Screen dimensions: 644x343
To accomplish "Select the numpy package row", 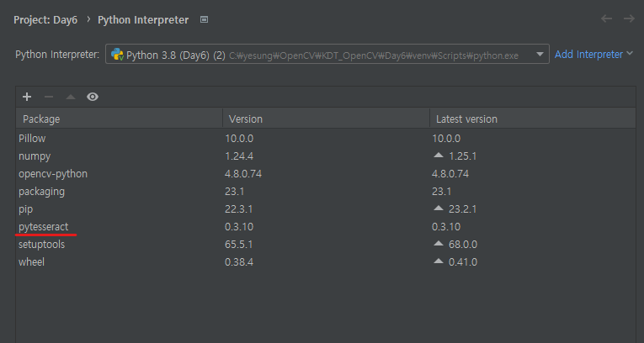I will click(326, 156).
